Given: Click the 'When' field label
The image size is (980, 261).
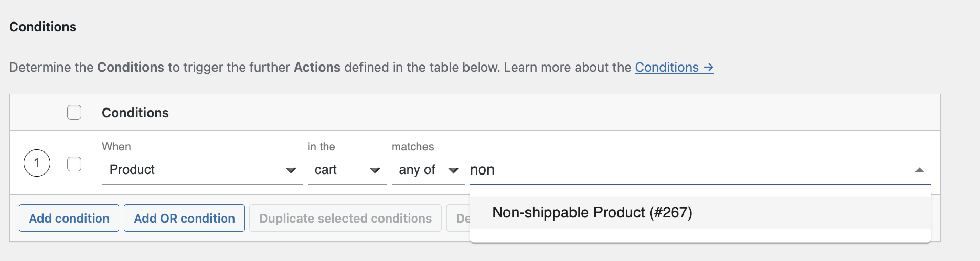Looking at the screenshot, I should point(116,147).
